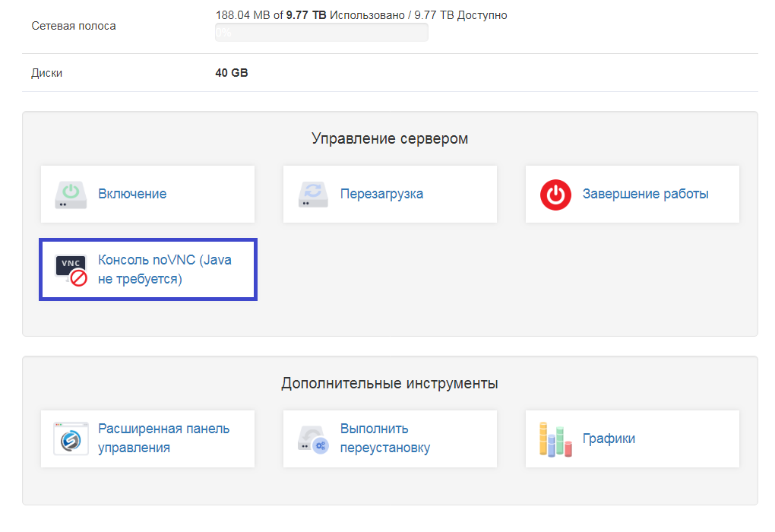Image resolution: width=775 pixels, height=532 pixels.
Task: View the Графики link
Action: [x=609, y=439]
